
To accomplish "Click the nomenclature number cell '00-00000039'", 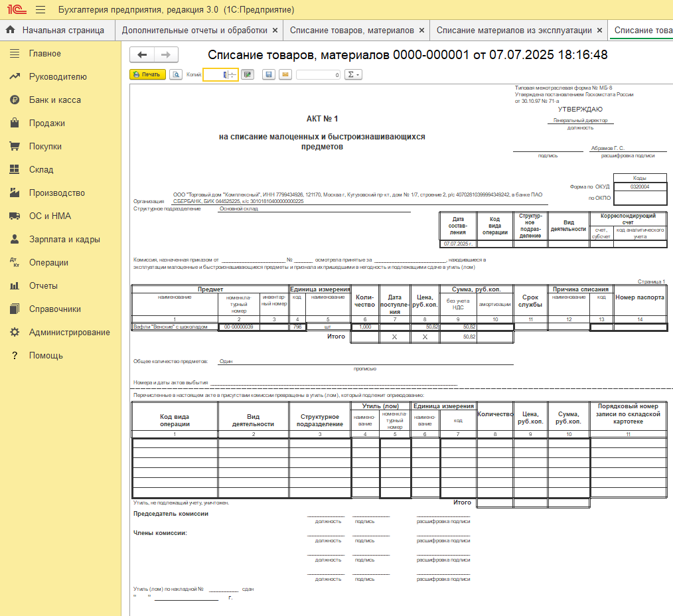I will [239, 327].
